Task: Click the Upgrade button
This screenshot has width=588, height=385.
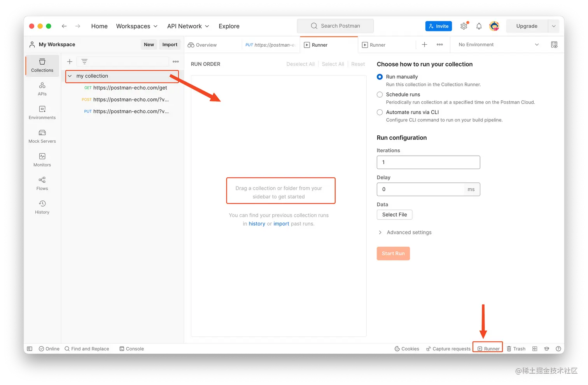Action: click(x=527, y=26)
